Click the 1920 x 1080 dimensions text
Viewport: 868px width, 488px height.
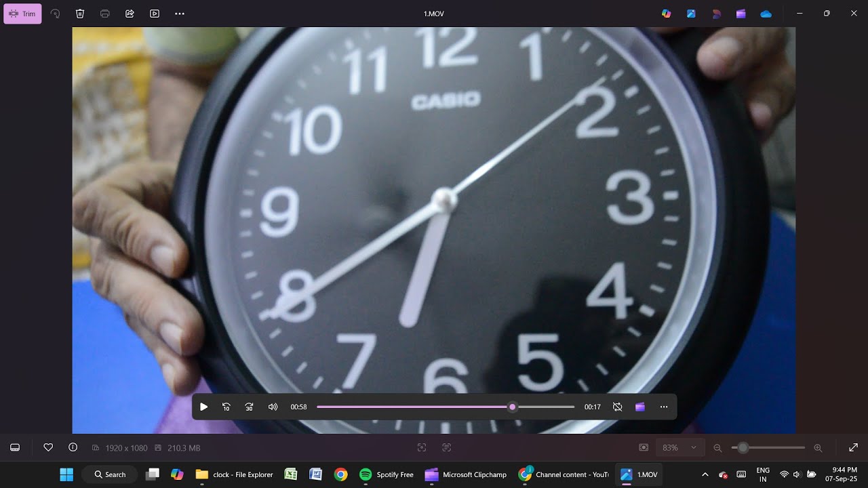tap(126, 448)
